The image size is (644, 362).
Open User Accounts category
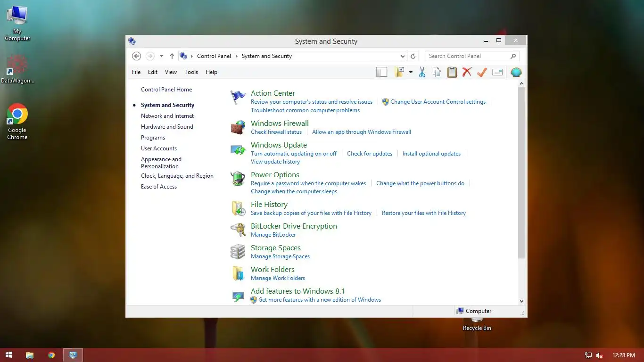[x=159, y=148]
